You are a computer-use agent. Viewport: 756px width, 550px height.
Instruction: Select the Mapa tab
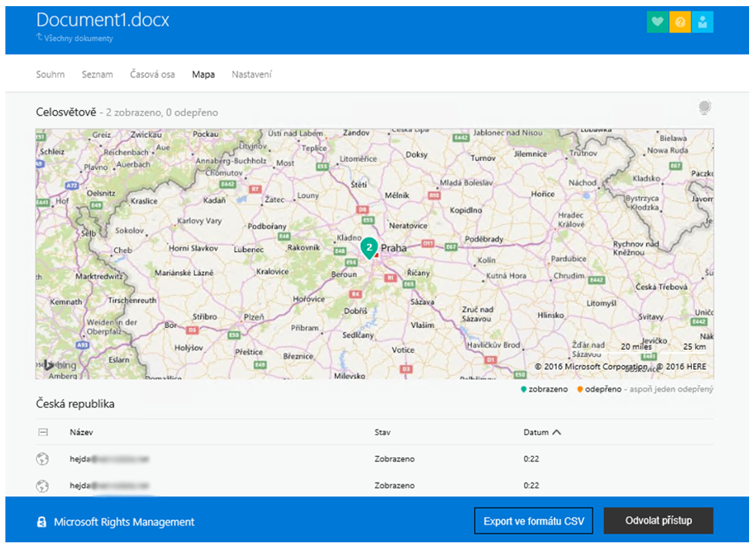tap(203, 74)
